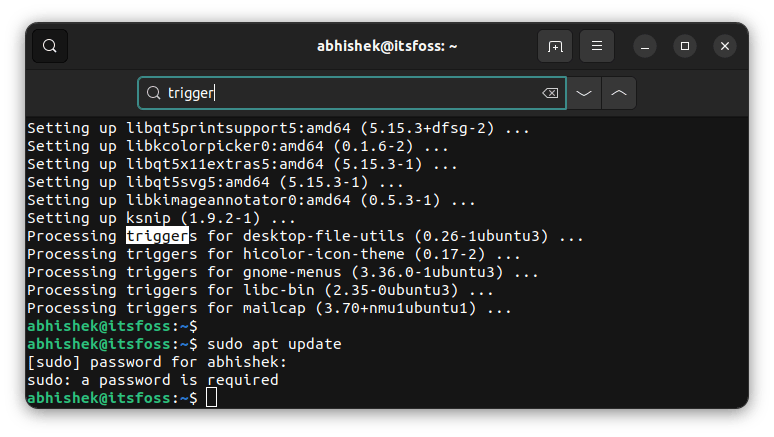Close the terminal window
774x437 pixels.
click(725, 46)
